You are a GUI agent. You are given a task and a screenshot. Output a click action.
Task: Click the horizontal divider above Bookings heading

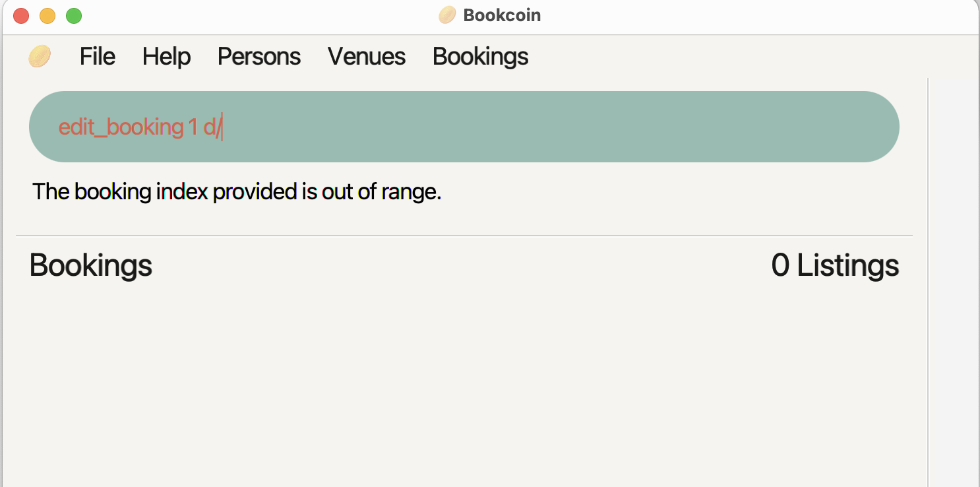point(464,236)
